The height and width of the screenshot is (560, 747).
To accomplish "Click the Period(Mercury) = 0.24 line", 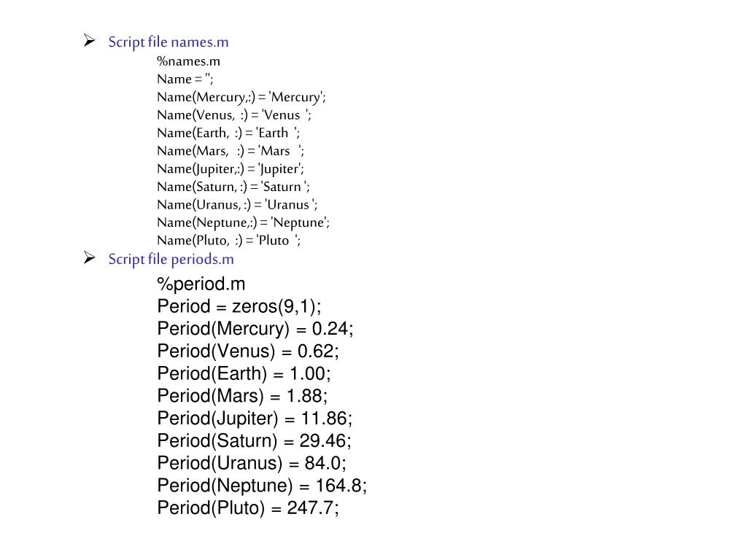I will point(255,329).
